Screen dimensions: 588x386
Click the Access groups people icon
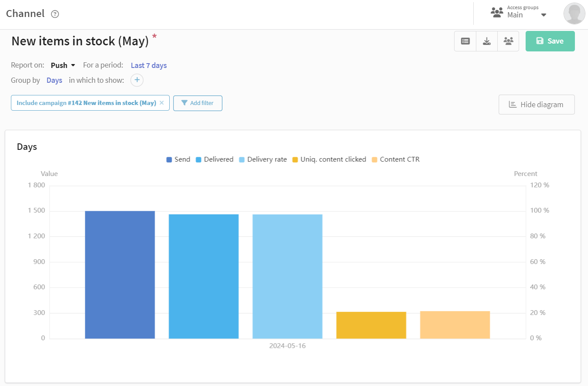tap(497, 12)
